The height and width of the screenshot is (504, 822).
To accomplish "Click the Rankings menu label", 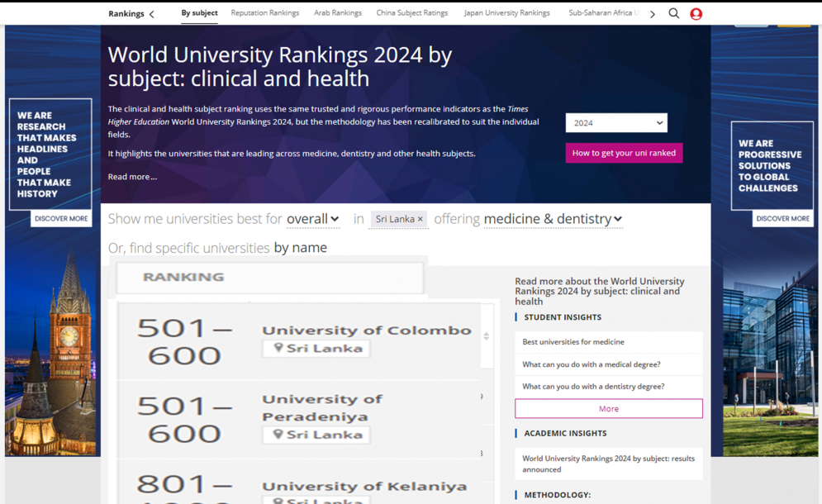I will point(126,14).
